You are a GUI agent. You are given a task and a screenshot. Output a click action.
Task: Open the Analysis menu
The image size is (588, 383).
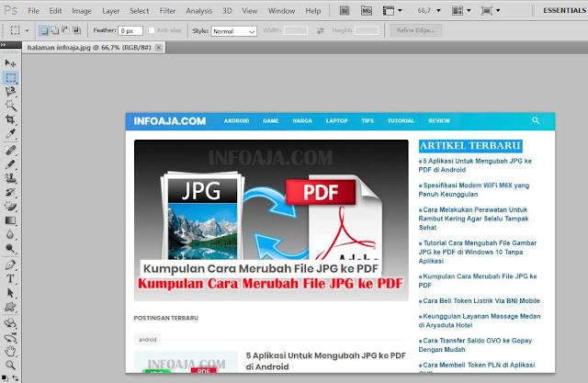[x=198, y=11]
